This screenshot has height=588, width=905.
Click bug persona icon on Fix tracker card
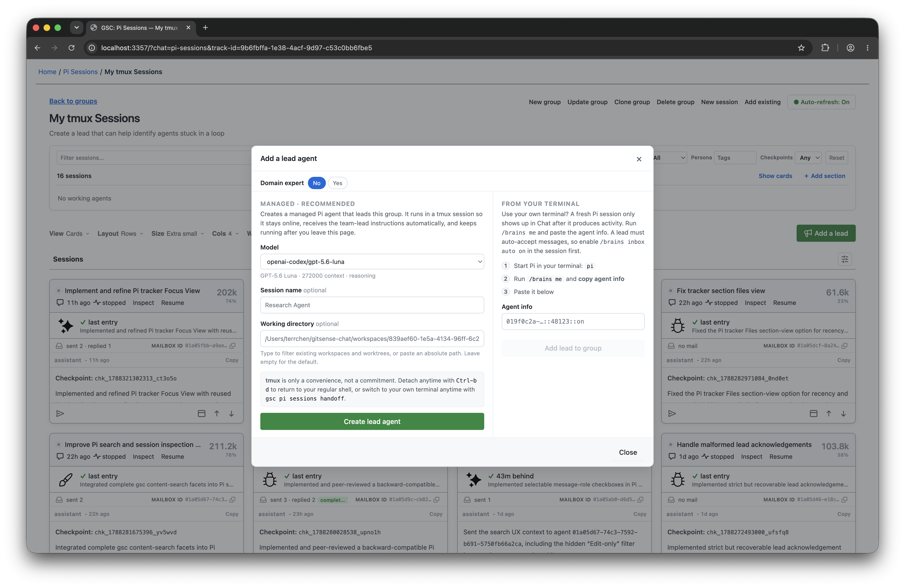[x=678, y=326]
